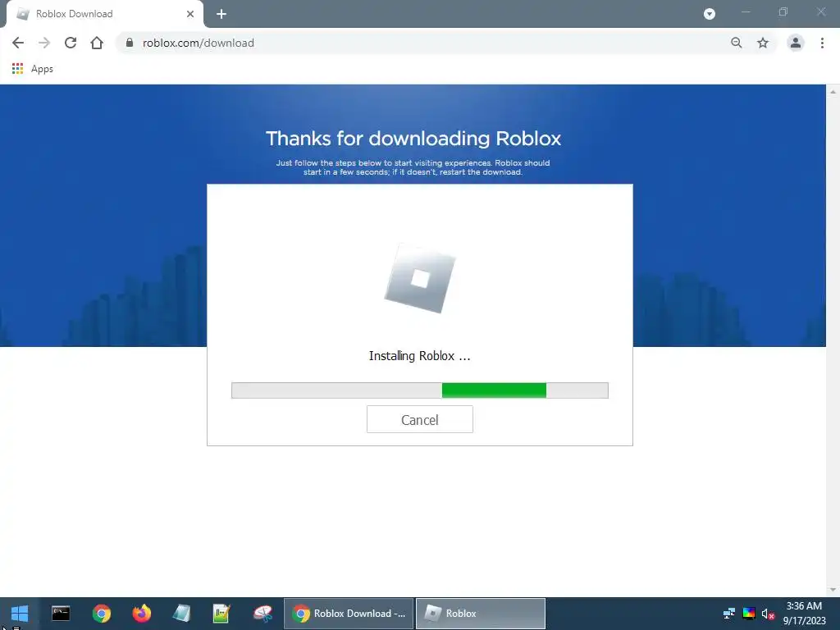The width and height of the screenshot is (840, 630).
Task: Launch Firefox from the taskbar
Action: 142,614
